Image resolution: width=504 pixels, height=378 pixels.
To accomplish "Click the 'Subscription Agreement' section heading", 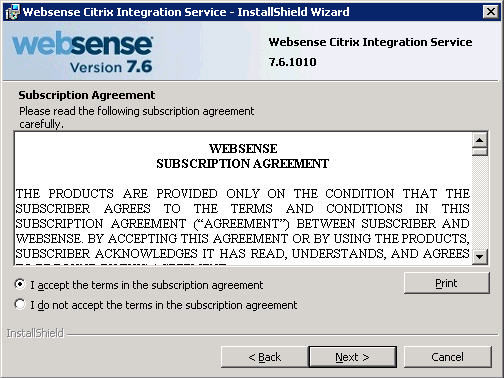I will click(x=87, y=95).
